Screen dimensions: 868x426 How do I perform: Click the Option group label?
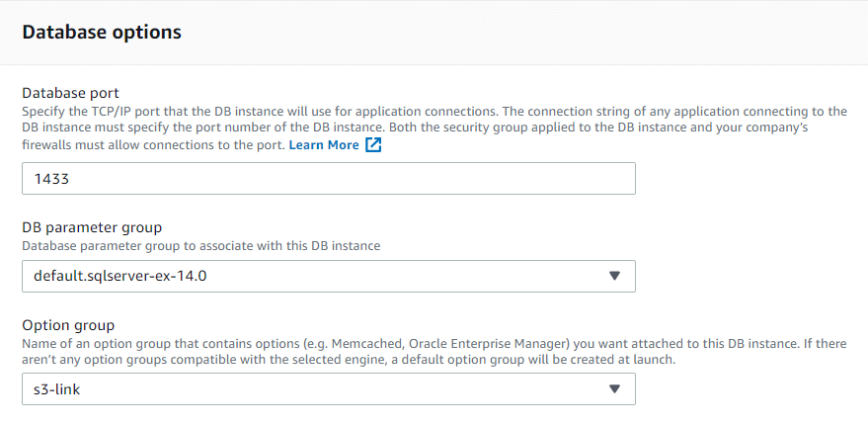point(68,324)
